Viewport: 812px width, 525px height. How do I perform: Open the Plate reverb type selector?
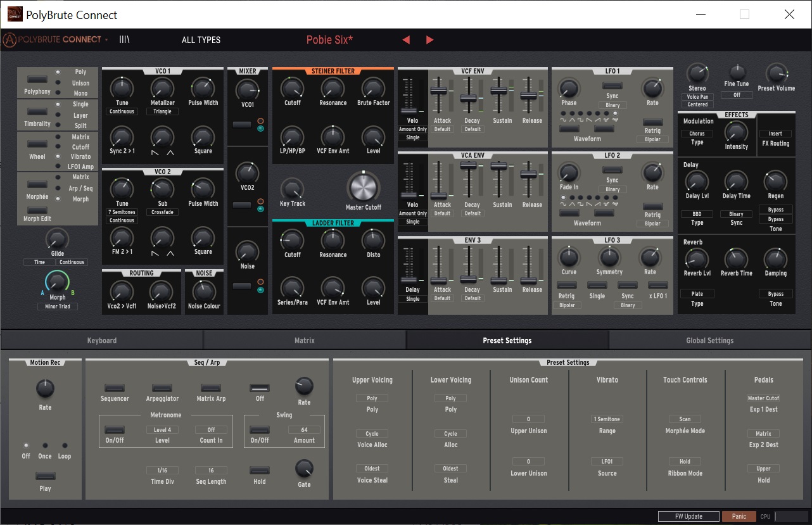(697, 293)
